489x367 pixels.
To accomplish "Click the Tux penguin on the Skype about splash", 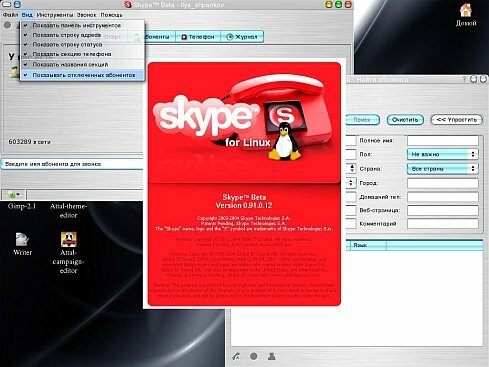I will (x=284, y=142).
